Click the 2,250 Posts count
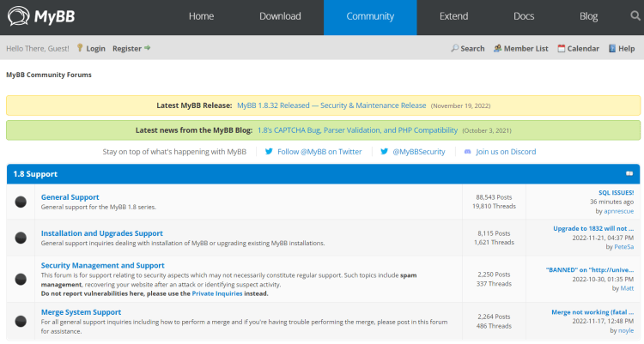 [494, 275]
